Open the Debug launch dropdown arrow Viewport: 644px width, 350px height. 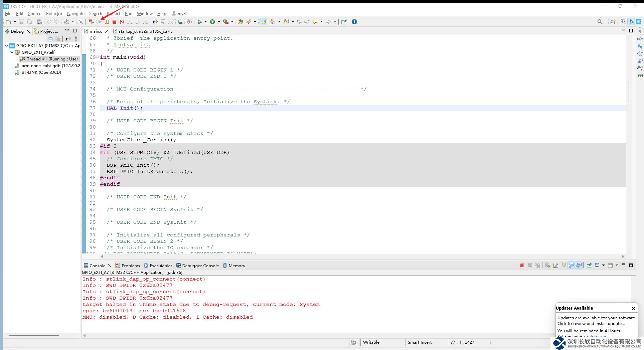[205, 22]
